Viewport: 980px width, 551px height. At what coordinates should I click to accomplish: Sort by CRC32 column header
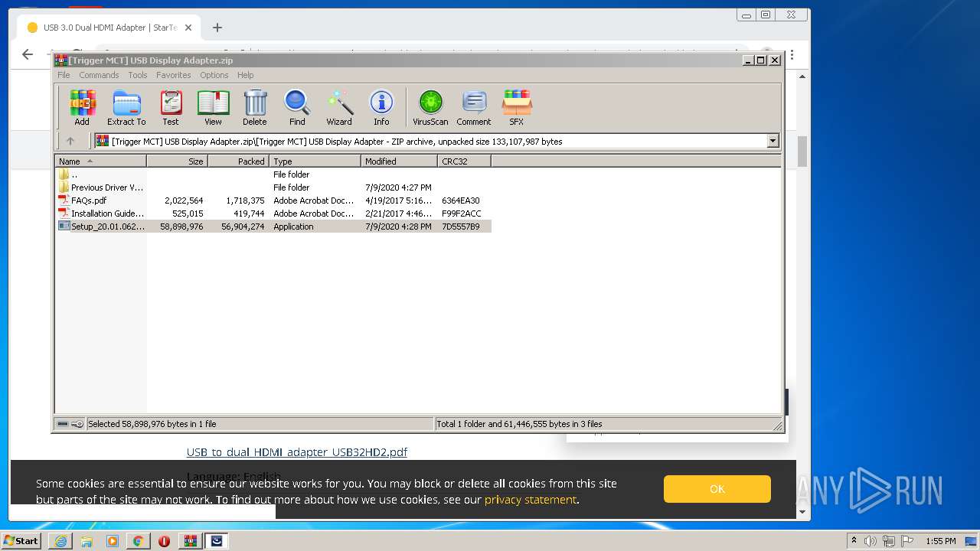tap(464, 161)
